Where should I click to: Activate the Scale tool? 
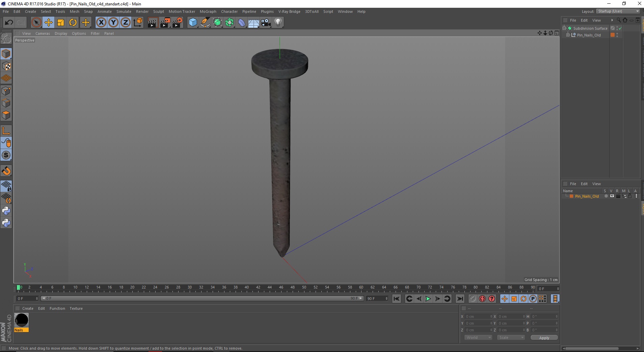[x=61, y=23]
